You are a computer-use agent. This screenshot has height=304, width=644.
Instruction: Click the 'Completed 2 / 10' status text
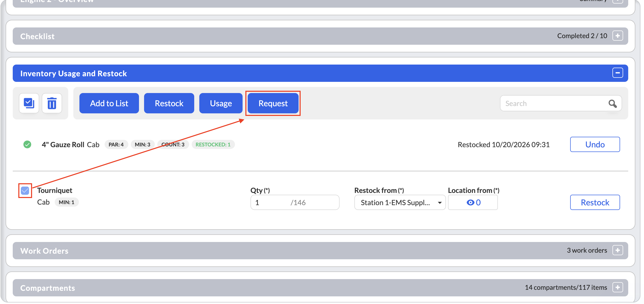pyautogui.click(x=582, y=36)
